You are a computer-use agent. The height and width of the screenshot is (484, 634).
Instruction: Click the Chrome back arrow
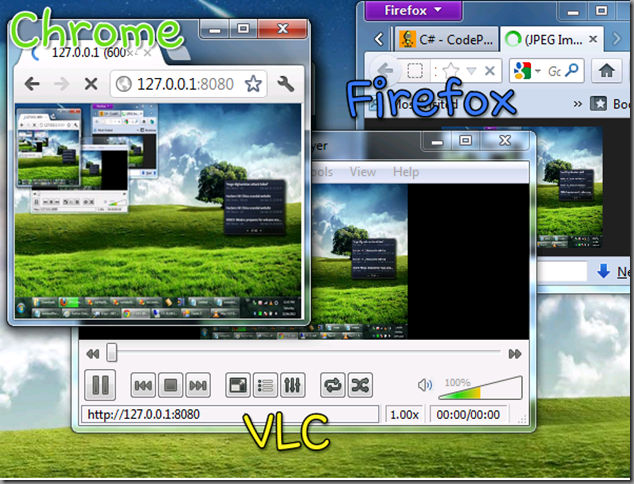click(32, 84)
